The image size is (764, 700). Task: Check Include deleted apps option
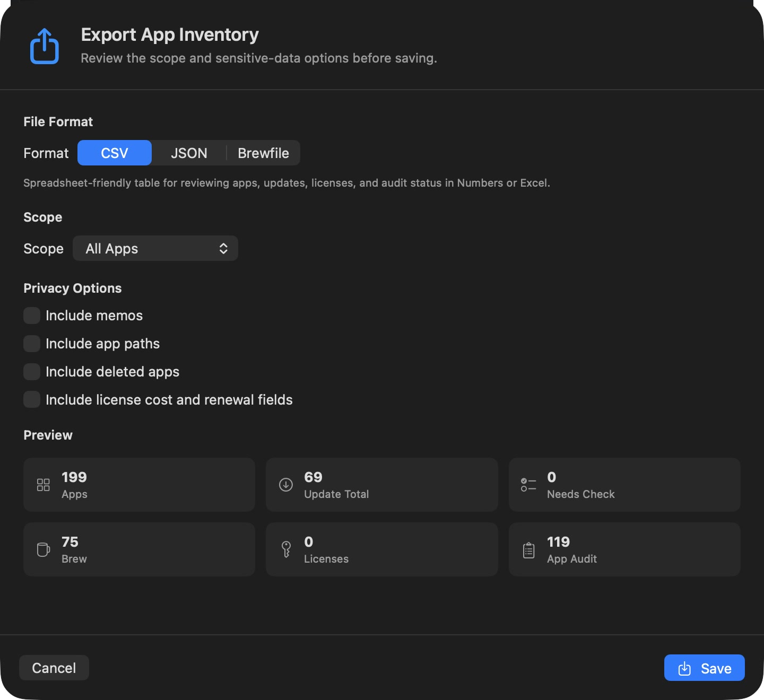click(32, 372)
